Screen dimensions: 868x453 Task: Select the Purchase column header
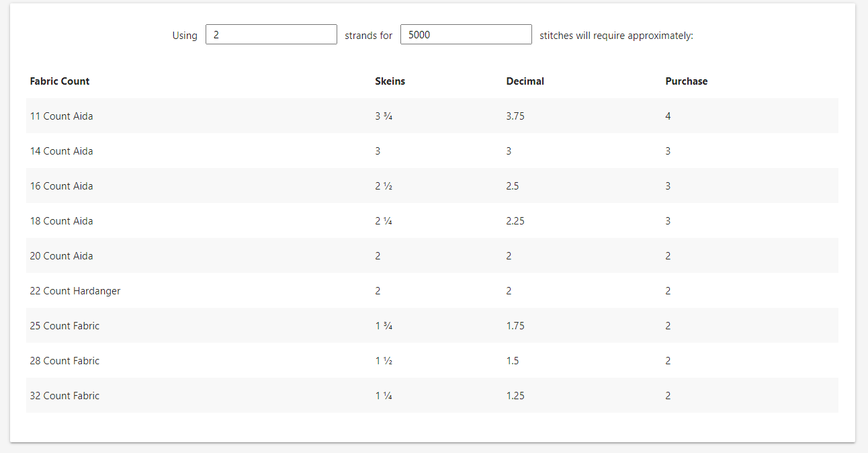(686, 81)
